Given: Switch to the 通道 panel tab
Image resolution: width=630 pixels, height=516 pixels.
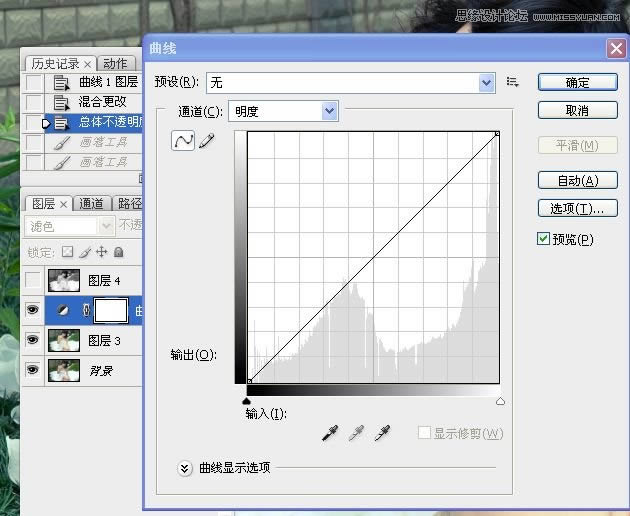Looking at the screenshot, I should coord(91,203).
